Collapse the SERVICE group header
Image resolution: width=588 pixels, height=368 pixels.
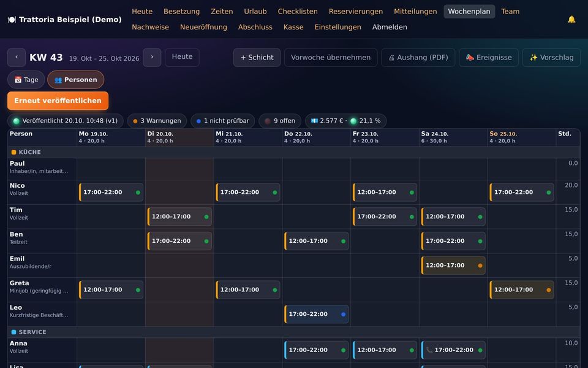tap(29, 332)
